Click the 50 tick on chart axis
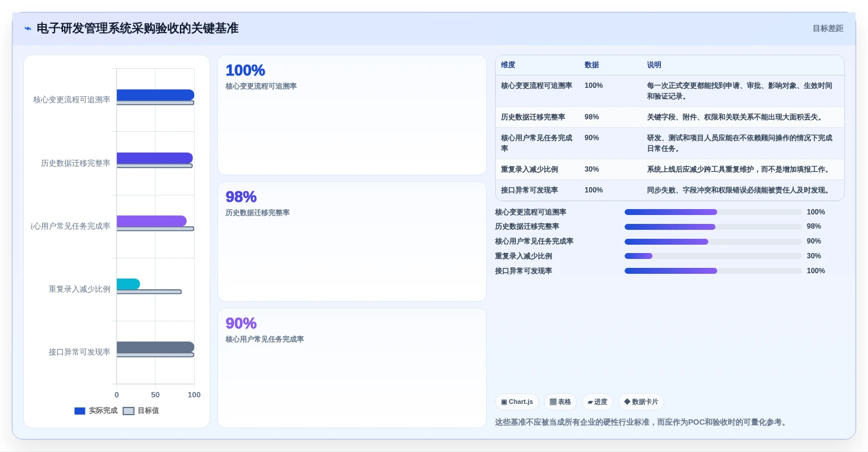The height and width of the screenshot is (452, 868). click(x=156, y=394)
